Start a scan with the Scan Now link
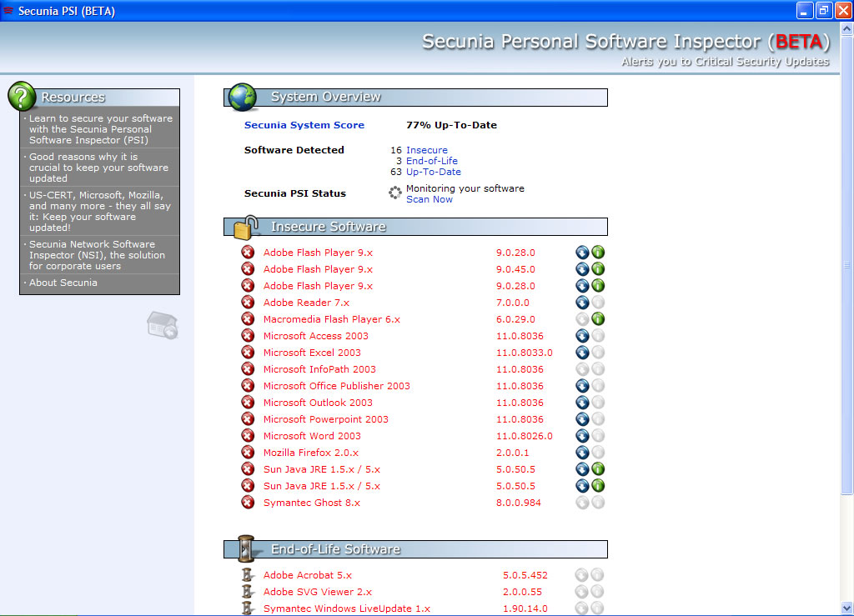This screenshot has width=854, height=616. 429,199
